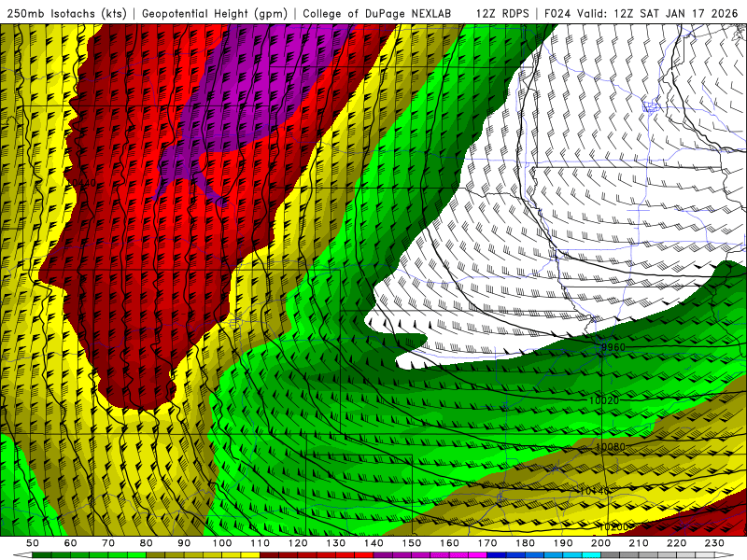The width and height of the screenshot is (747, 560).
Task: Click the 'Geopotential Height (gpm)' title text
Action: 215,13
